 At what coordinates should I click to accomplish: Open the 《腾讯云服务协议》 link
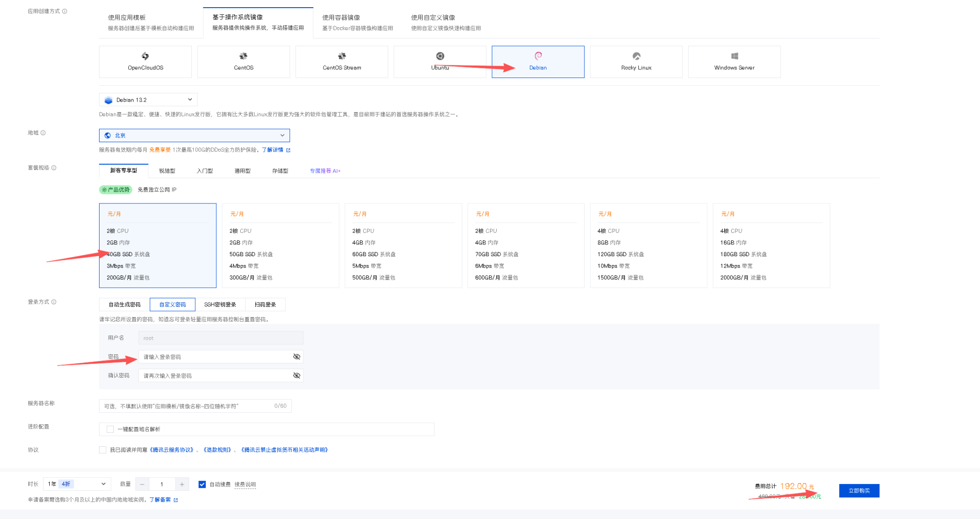coord(172,450)
